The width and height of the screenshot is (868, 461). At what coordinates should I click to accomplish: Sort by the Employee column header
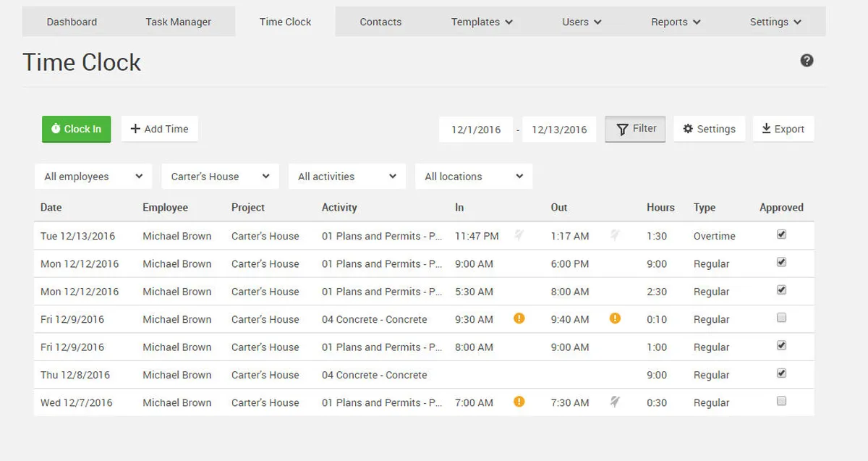click(166, 207)
